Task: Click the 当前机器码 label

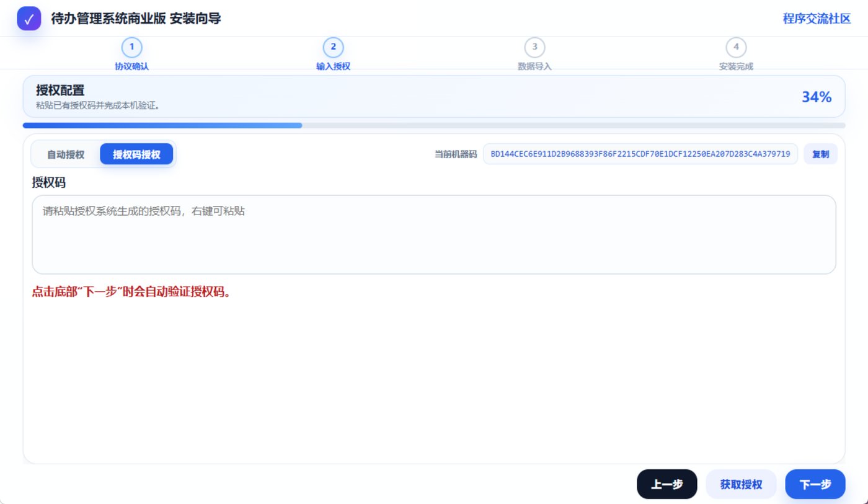Action: click(456, 154)
